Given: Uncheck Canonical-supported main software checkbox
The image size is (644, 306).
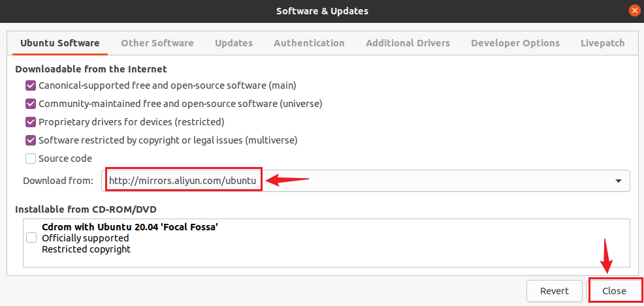Looking at the screenshot, I should pos(31,85).
